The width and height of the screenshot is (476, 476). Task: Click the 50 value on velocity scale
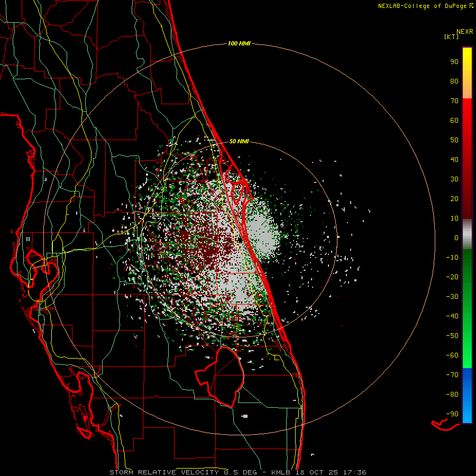454,140
